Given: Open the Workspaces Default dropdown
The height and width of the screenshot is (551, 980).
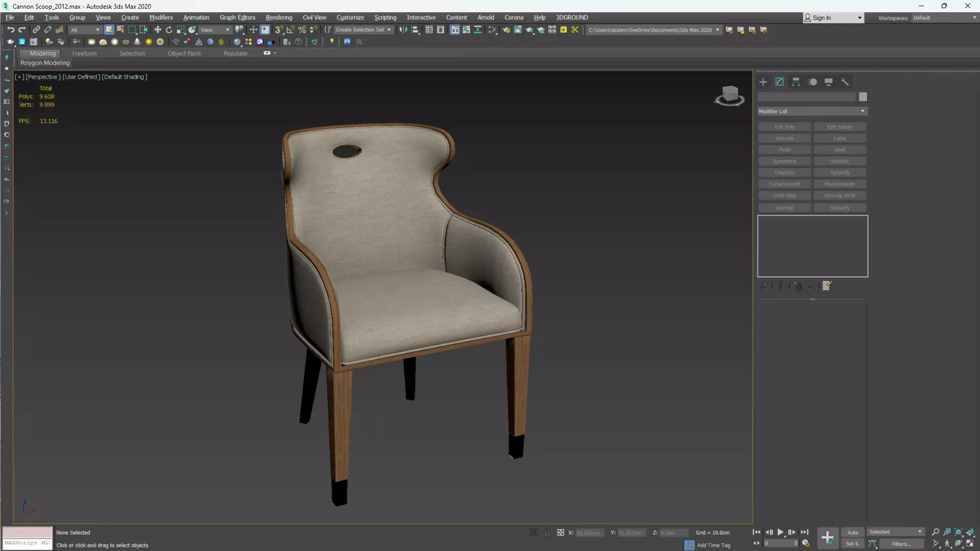Looking at the screenshot, I should click(945, 18).
